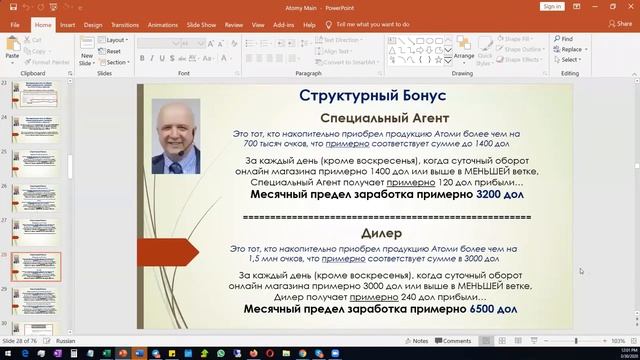The image size is (640, 360).
Task: Click the zoom in plus button
Action: point(605,341)
